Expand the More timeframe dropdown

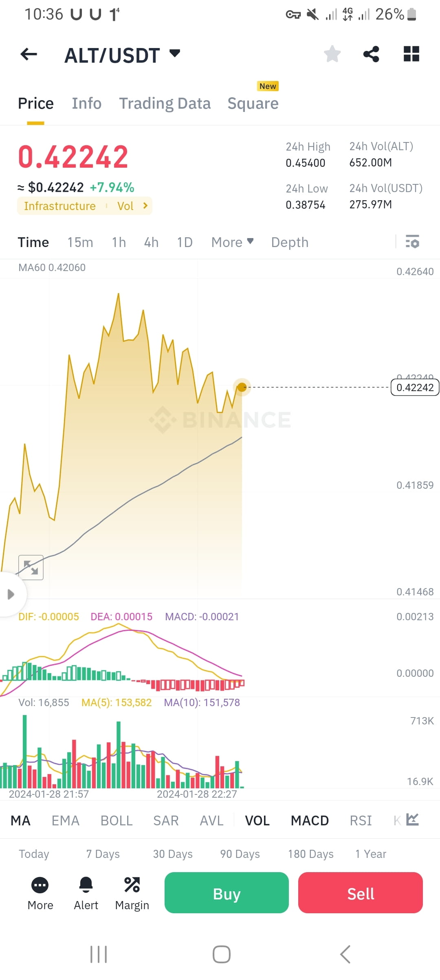[231, 242]
